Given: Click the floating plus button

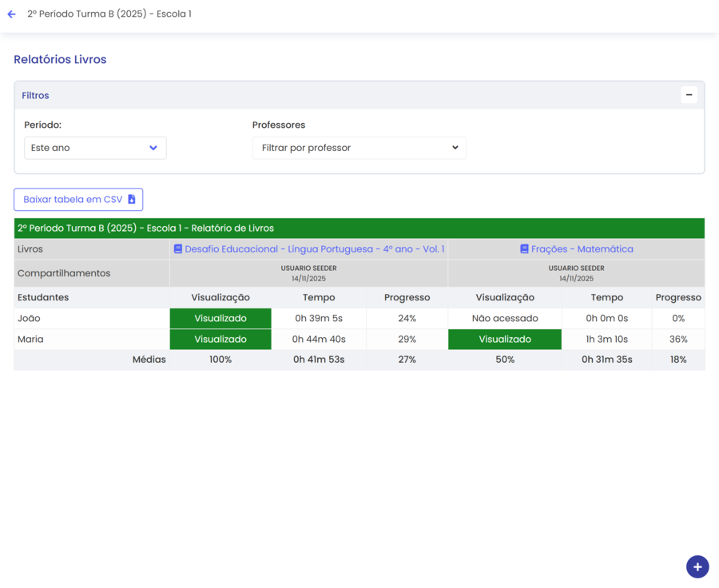Looking at the screenshot, I should tap(697, 566).
